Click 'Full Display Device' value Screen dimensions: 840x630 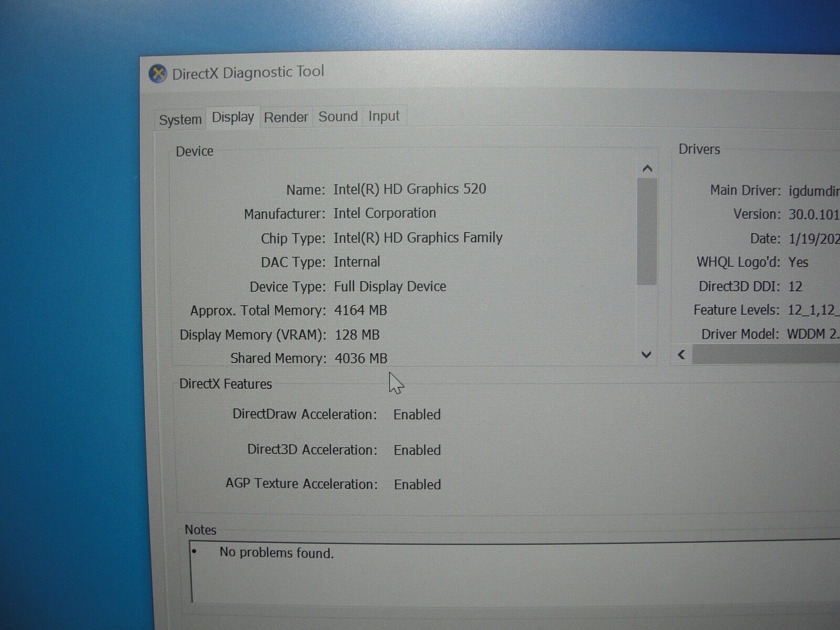point(390,286)
